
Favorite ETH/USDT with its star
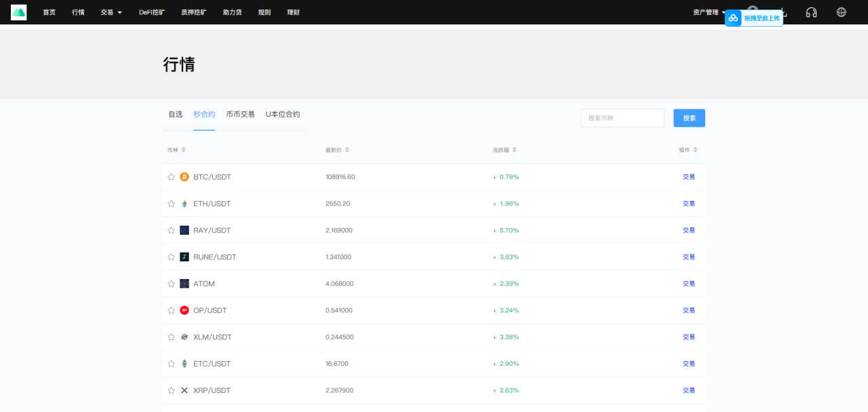coord(172,204)
